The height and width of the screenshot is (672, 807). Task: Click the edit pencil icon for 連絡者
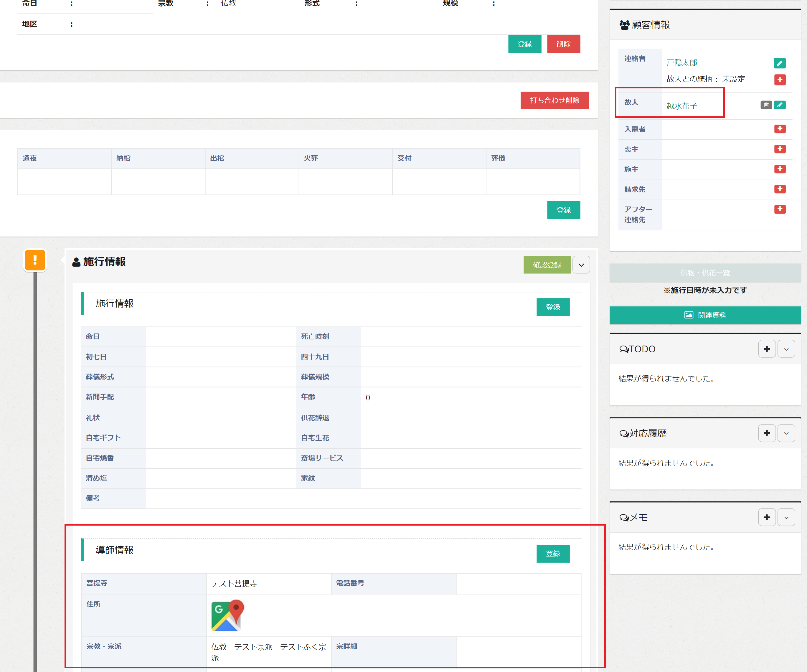tap(779, 63)
